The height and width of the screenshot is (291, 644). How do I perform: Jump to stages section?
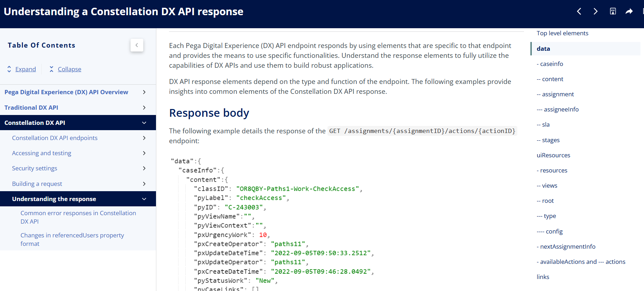pyautogui.click(x=548, y=140)
